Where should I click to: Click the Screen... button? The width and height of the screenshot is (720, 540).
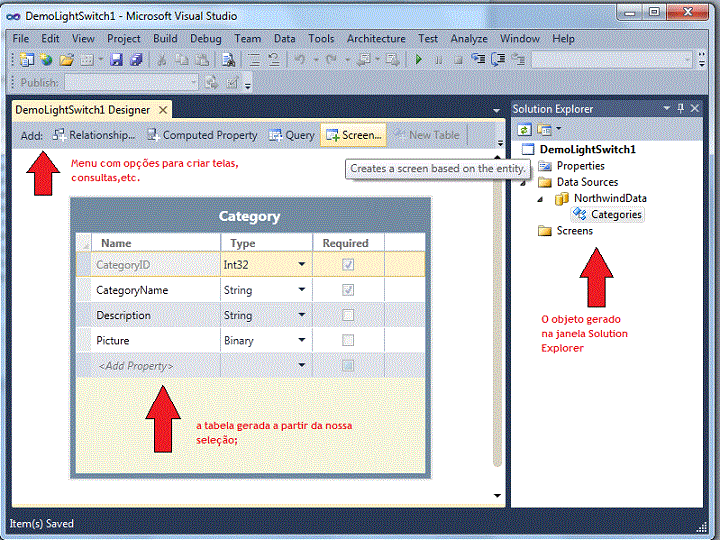click(354, 135)
